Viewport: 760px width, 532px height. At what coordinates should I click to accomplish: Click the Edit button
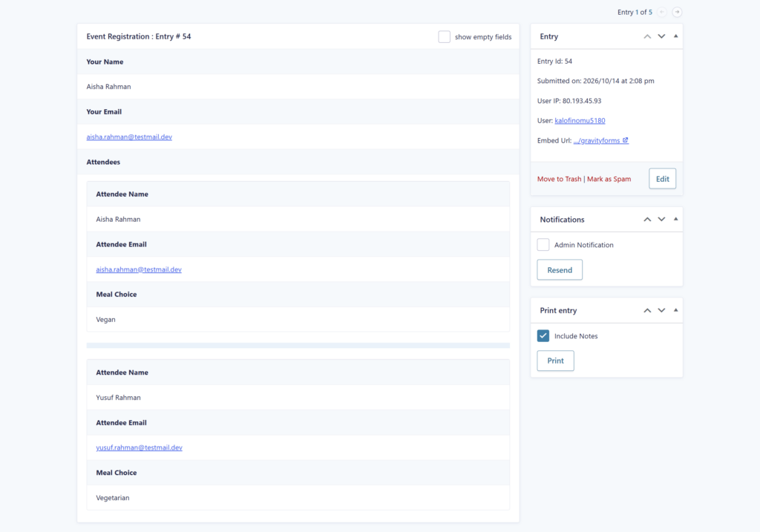[x=663, y=179]
